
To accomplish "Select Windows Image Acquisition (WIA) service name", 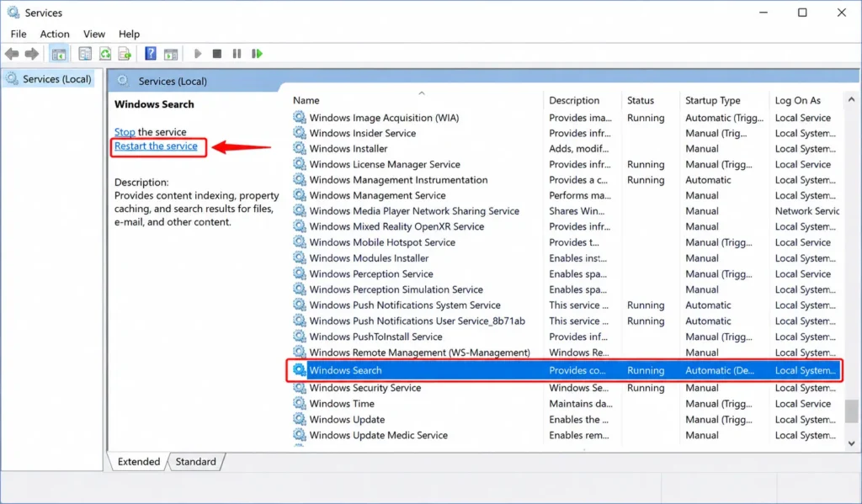I will pyautogui.click(x=384, y=118).
